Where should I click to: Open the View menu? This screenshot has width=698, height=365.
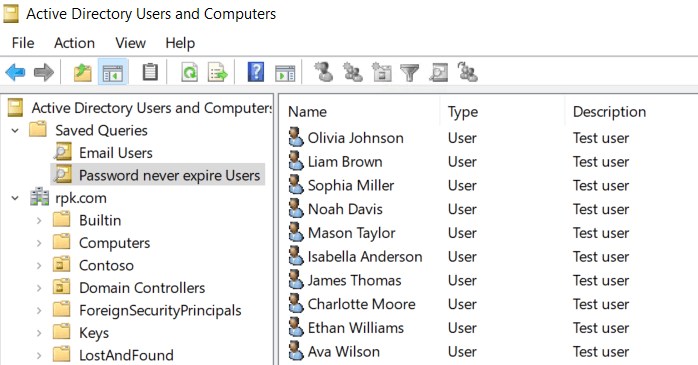[x=130, y=43]
